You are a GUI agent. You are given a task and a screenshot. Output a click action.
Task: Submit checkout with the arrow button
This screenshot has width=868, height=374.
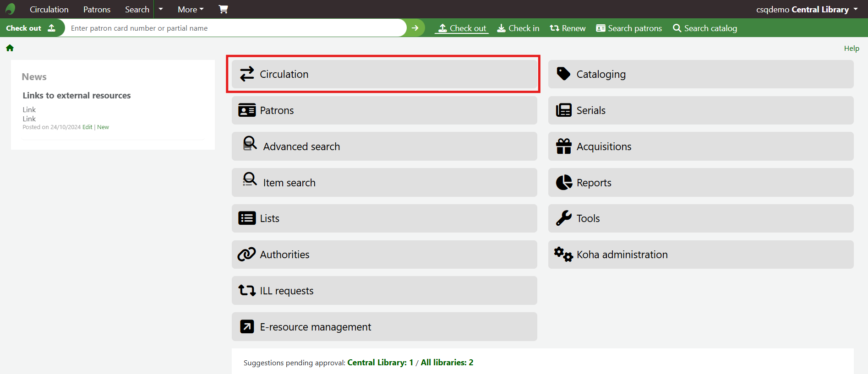(415, 28)
